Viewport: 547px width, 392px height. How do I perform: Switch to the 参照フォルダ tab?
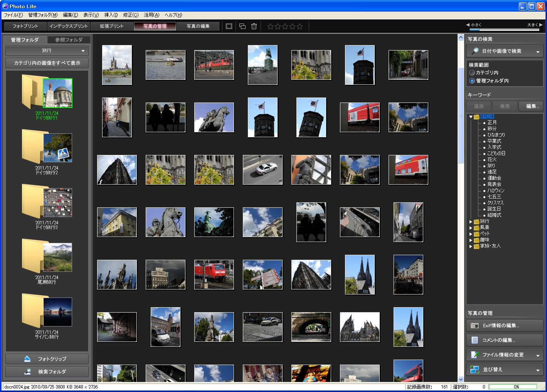click(x=69, y=39)
